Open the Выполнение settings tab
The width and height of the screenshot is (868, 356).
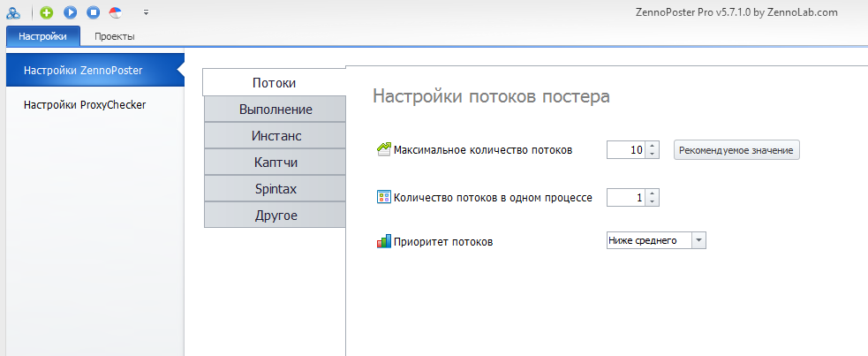coord(275,109)
